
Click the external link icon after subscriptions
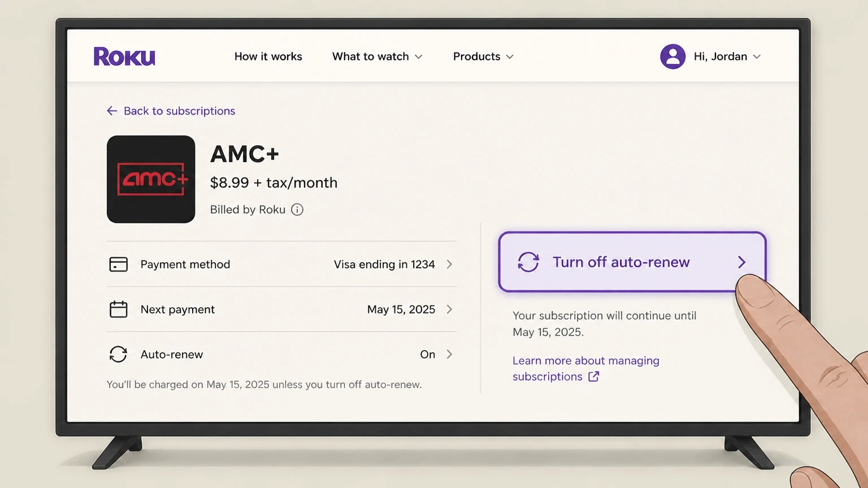[x=593, y=377]
